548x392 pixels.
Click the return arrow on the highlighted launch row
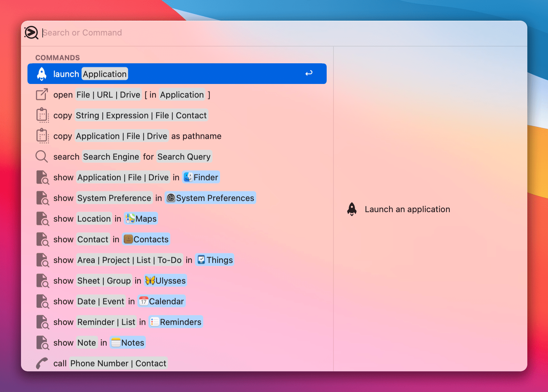(309, 73)
